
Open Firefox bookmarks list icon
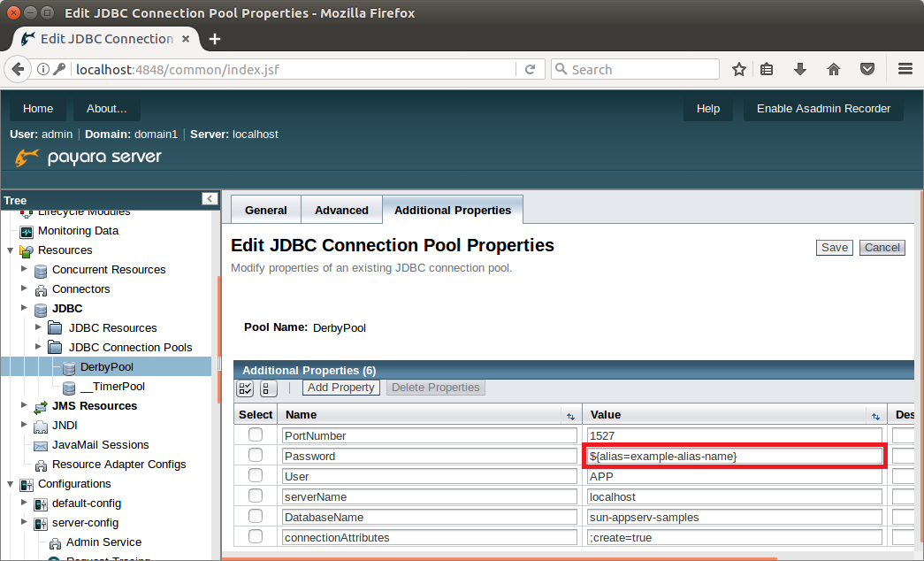pyautogui.click(x=766, y=69)
